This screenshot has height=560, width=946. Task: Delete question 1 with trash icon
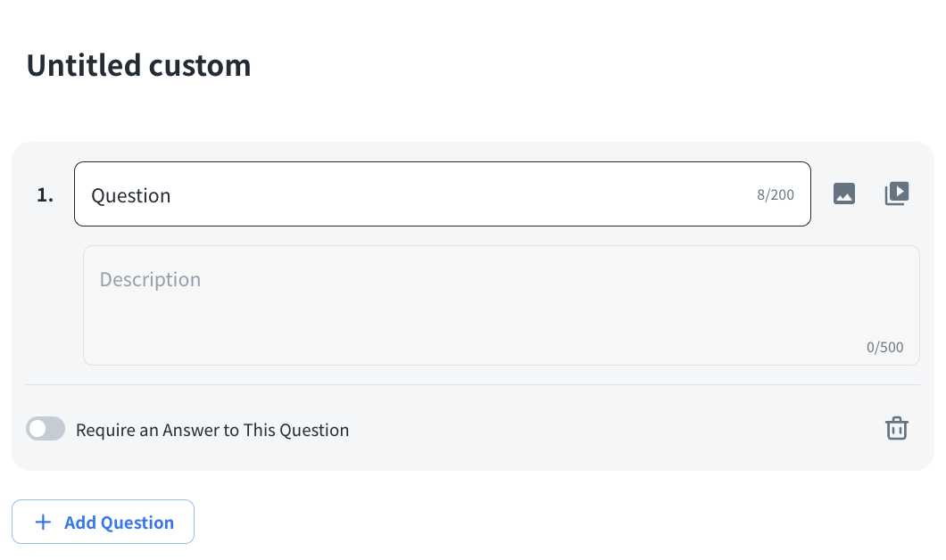click(896, 429)
